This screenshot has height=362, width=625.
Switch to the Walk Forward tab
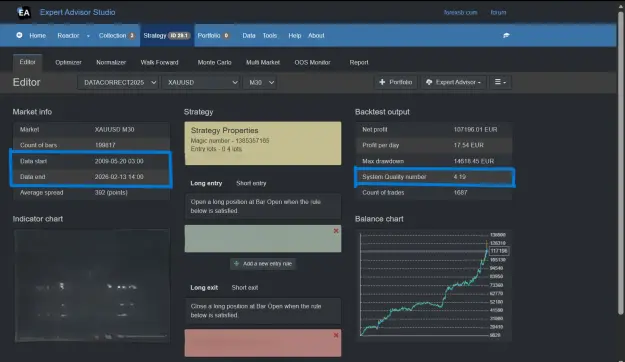(x=159, y=63)
